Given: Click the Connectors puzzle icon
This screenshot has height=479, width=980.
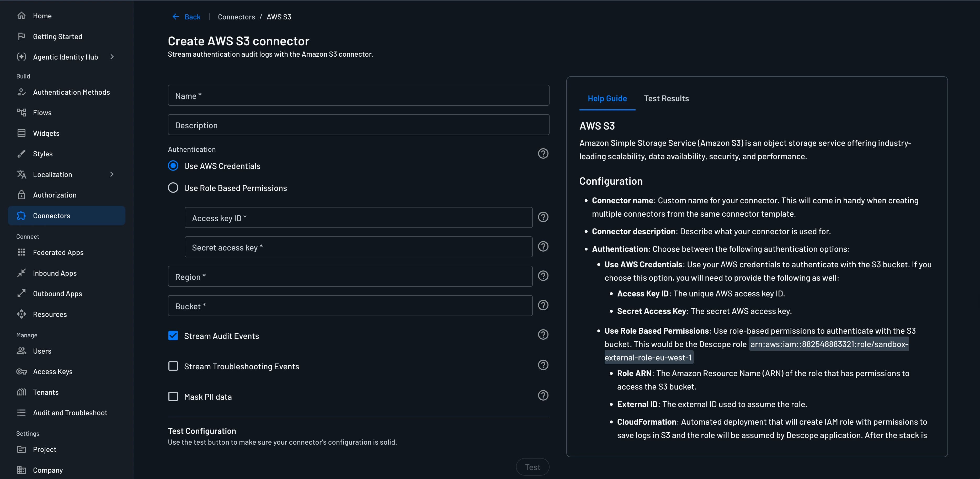Looking at the screenshot, I should click(x=21, y=216).
